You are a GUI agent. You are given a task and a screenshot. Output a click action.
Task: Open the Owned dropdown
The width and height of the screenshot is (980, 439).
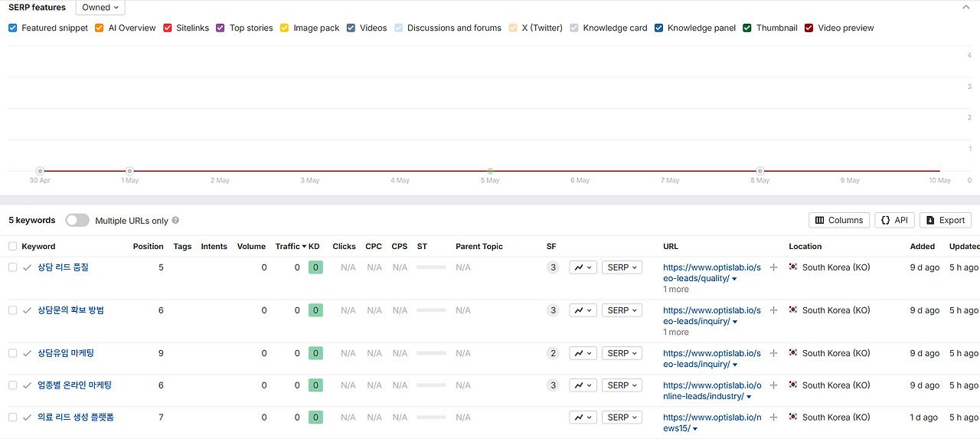[x=100, y=8]
